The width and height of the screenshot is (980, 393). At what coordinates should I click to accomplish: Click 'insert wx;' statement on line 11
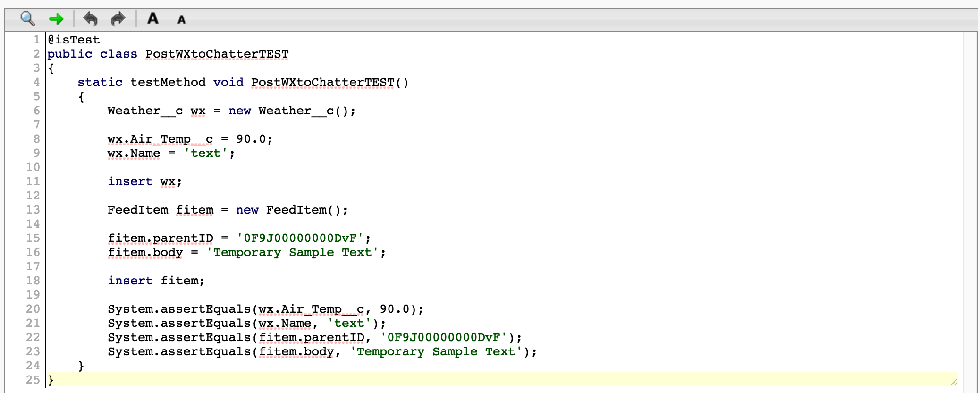pos(144,182)
